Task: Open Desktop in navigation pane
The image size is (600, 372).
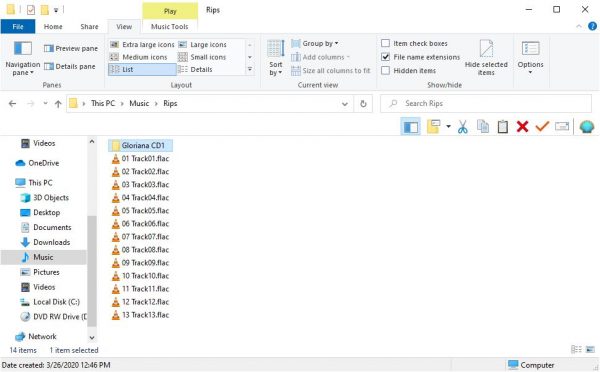Action: click(40, 213)
